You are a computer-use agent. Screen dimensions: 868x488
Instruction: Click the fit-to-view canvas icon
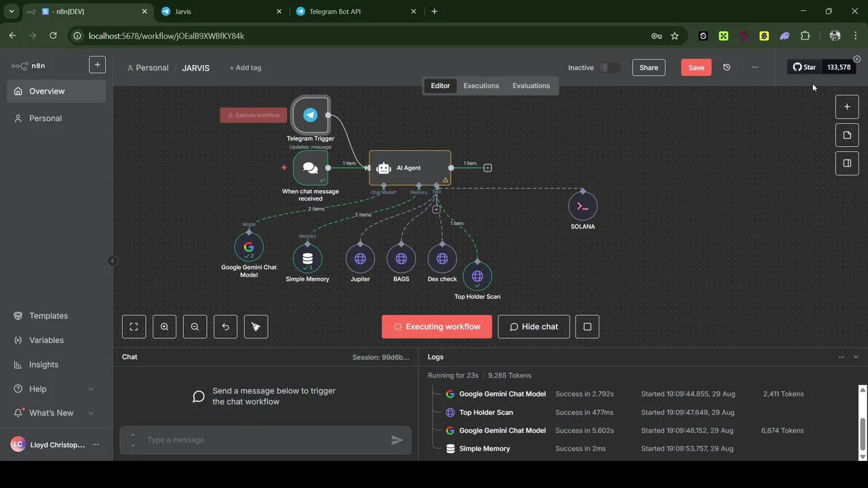click(x=134, y=327)
